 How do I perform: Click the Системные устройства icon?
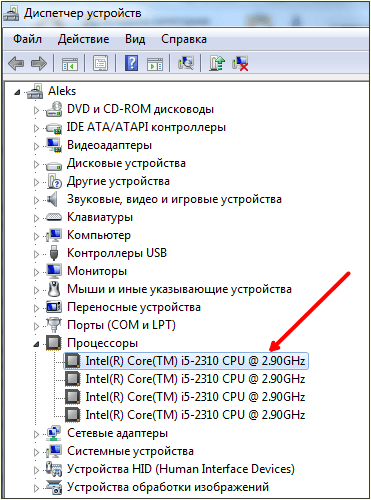(x=54, y=451)
